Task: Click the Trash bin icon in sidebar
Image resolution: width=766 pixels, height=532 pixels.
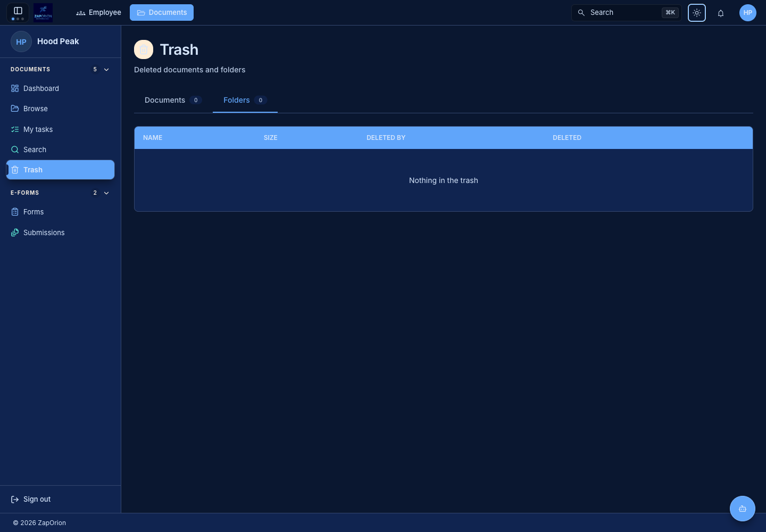Action: 15,170
